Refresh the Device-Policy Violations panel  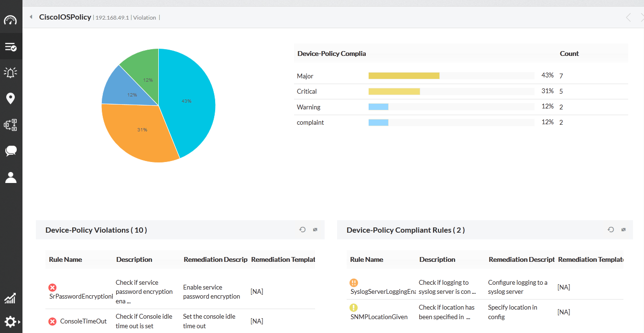tap(302, 230)
